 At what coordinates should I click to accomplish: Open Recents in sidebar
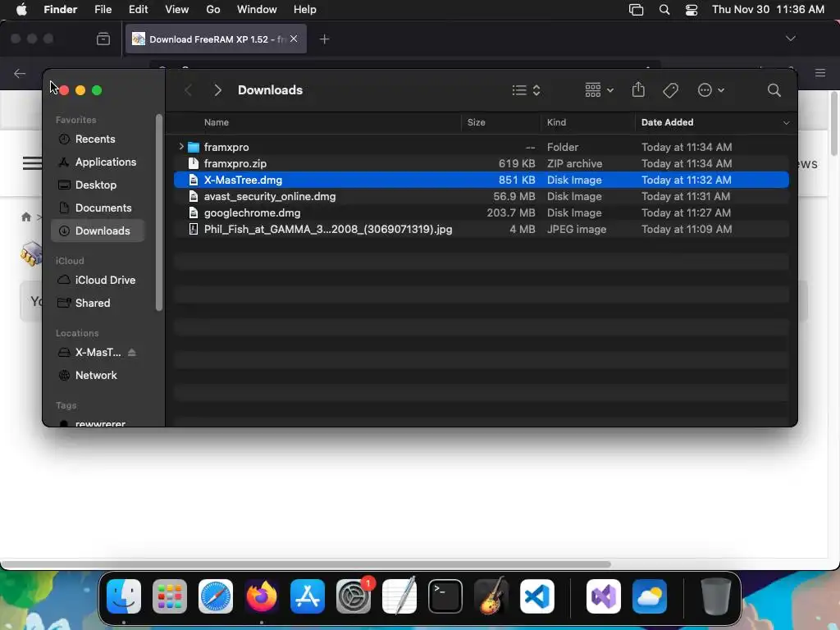(x=98, y=139)
